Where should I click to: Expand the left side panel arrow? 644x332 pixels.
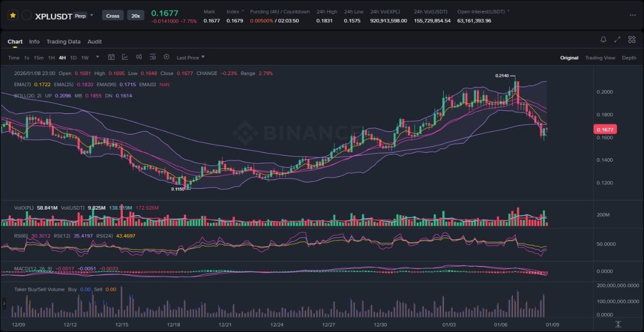click(4, 303)
